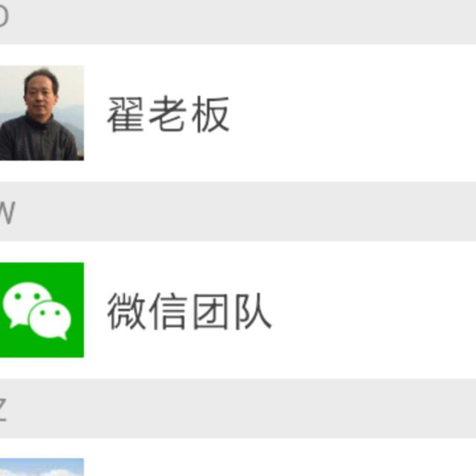476x476 pixels.
Task: Click the 板 character ending 翟老板
Action: click(210, 114)
